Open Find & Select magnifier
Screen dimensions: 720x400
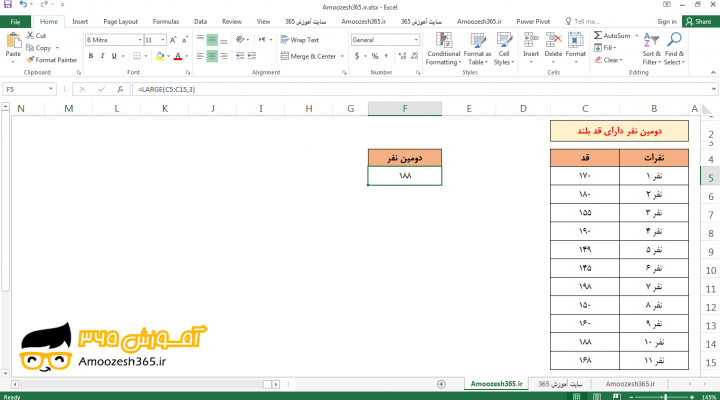674,49
